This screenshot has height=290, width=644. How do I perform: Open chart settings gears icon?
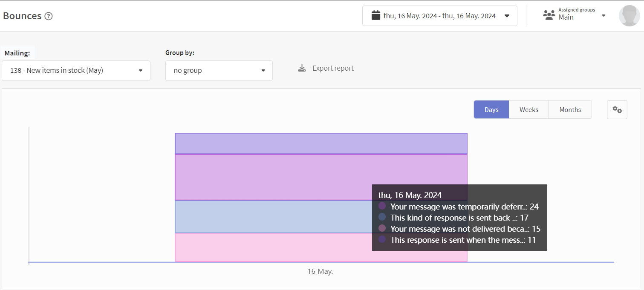click(617, 110)
